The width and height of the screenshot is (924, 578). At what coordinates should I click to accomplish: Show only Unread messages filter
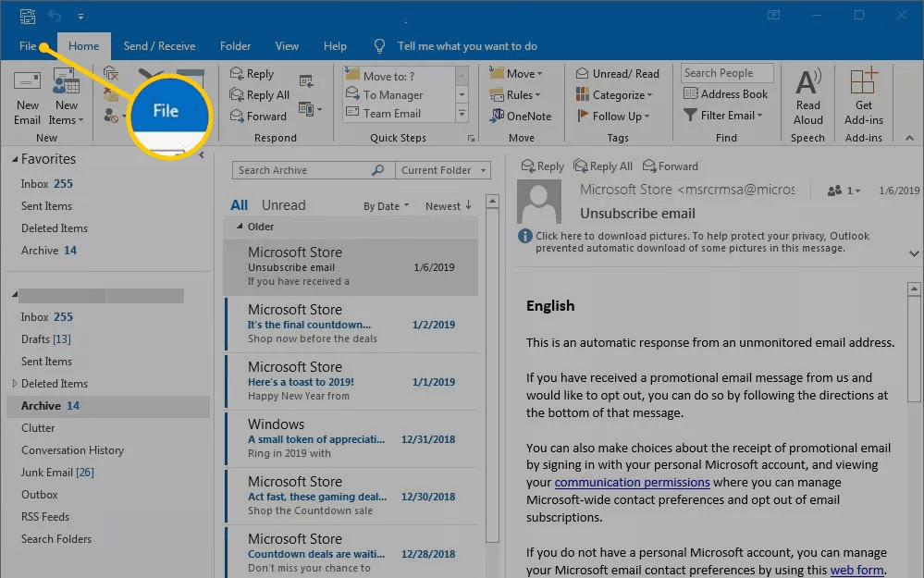(x=283, y=205)
